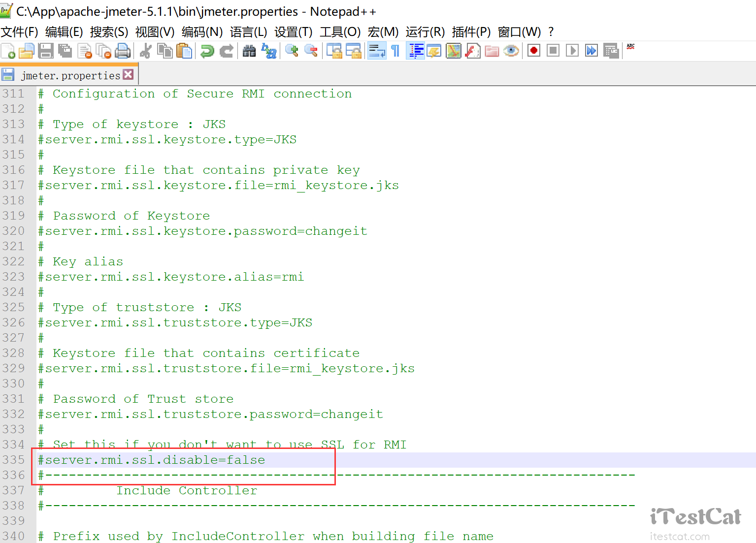The image size is (756, 543).
Task: Click comment '# Configuration of Secure RMI connection'
Action: coord(195,94)
